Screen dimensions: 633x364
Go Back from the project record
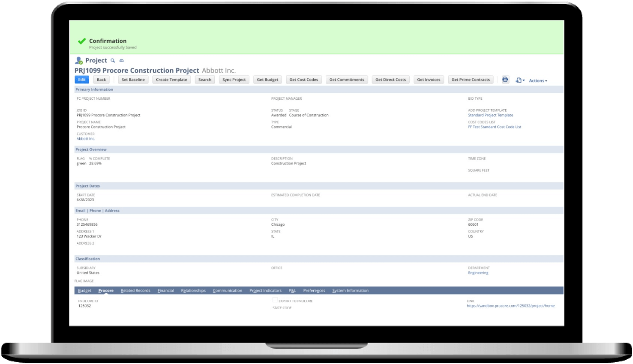point(101,80)
